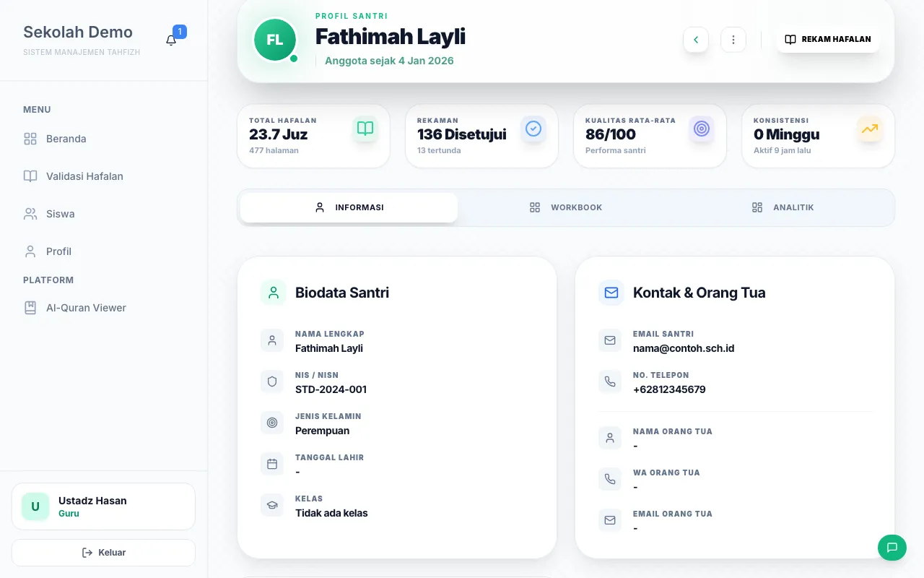924x578 pixels.
Task: Click the Tanggal Lahir calendar icon
Action: pyautogui.click(x=272, y=464)
